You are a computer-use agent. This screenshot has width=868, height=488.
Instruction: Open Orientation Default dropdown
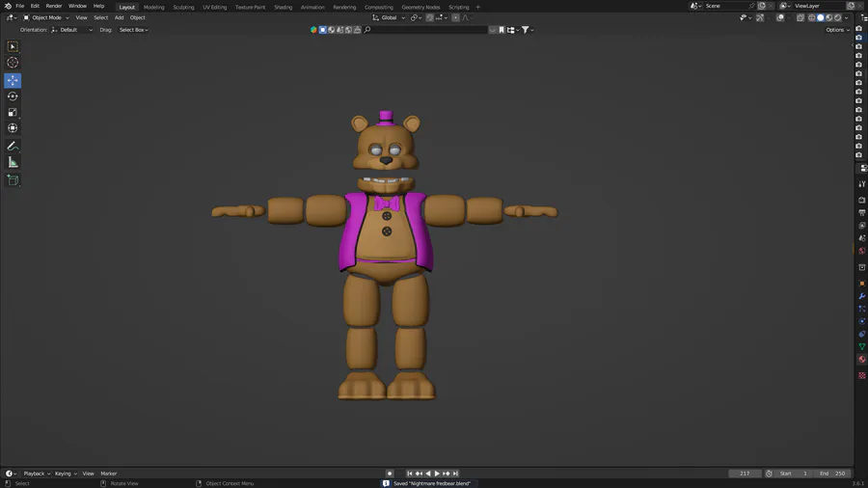pos(71,30)
